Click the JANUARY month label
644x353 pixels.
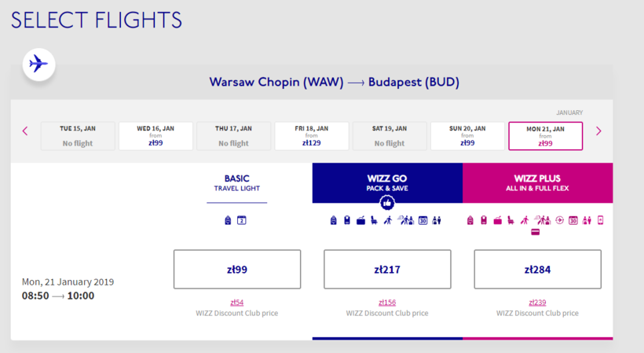click(569, 112)
